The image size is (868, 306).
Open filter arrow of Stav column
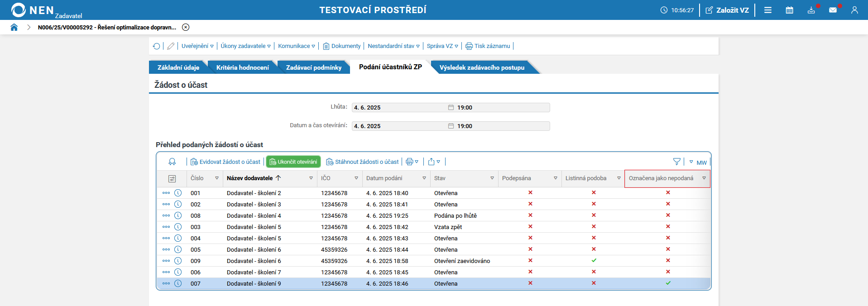(492, 178)
